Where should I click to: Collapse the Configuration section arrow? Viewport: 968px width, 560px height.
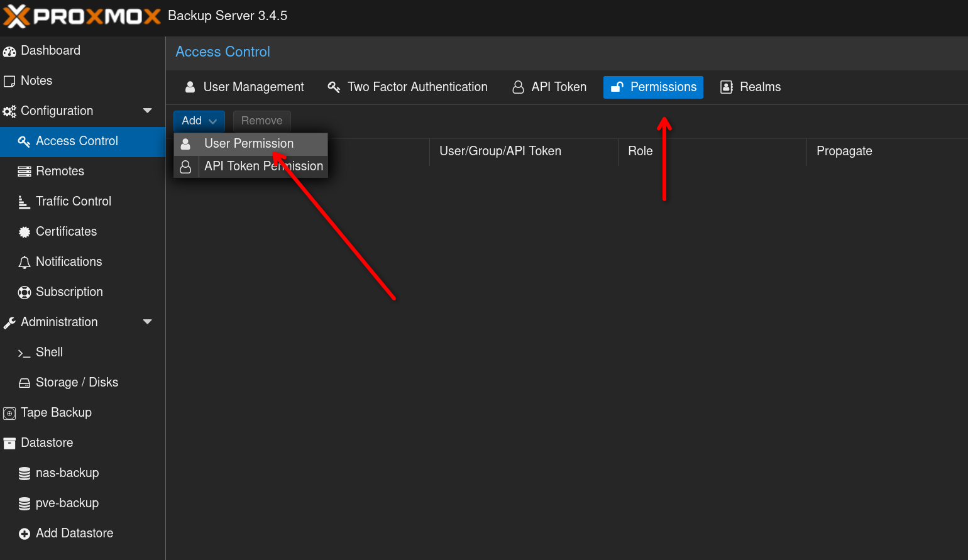coord(148,111)
